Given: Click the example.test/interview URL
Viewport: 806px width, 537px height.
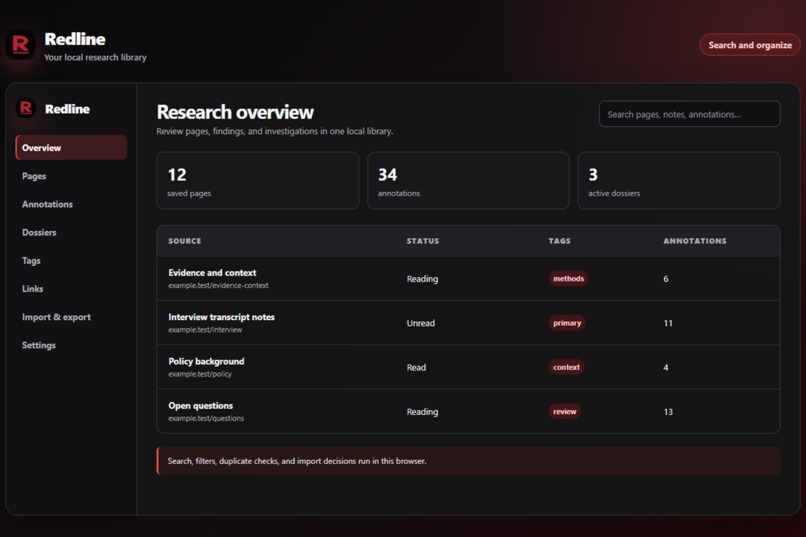Looking at the screenshot, I should [205, 330].
